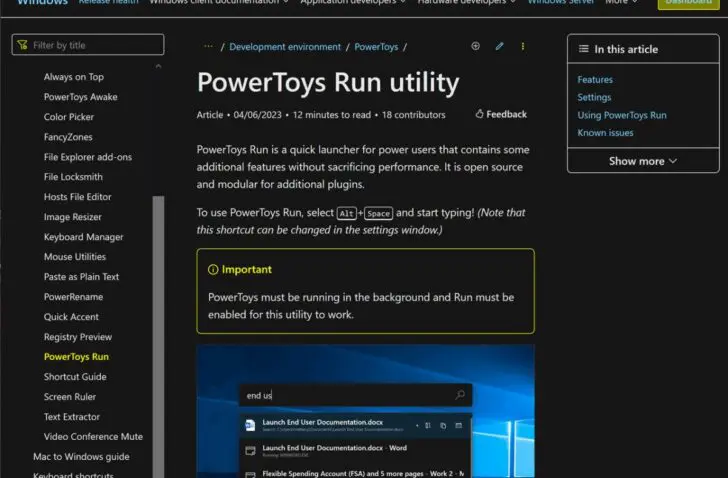
Task: Open PowerRename in sidebar
Action: (x=73, y=297)
